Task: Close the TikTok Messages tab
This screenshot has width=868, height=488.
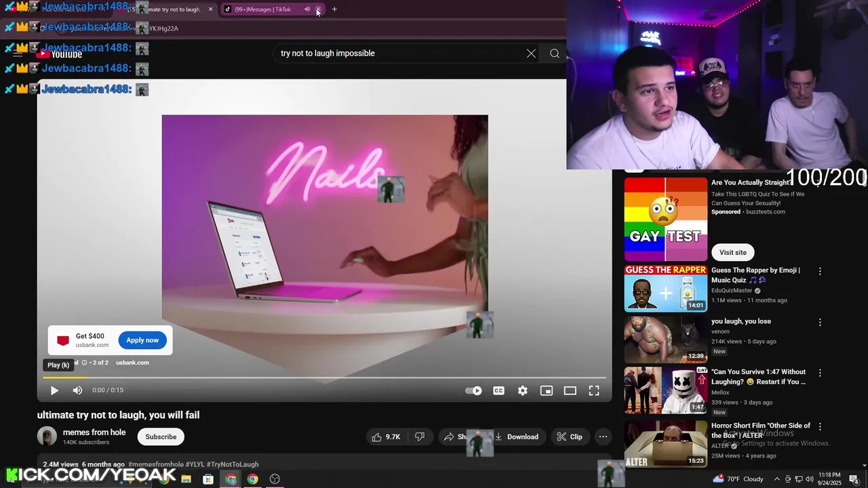Action: pyautogui.click(x=318, y=9)
